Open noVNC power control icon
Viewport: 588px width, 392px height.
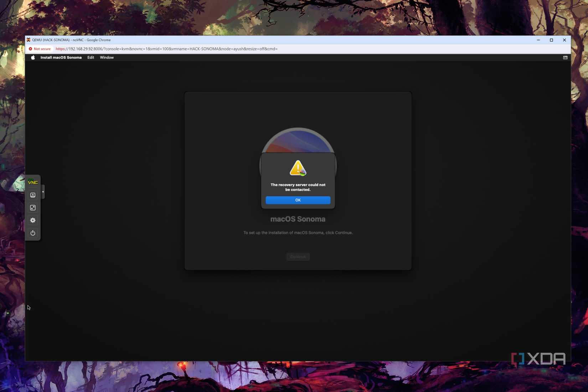click(x=33, y=233)
